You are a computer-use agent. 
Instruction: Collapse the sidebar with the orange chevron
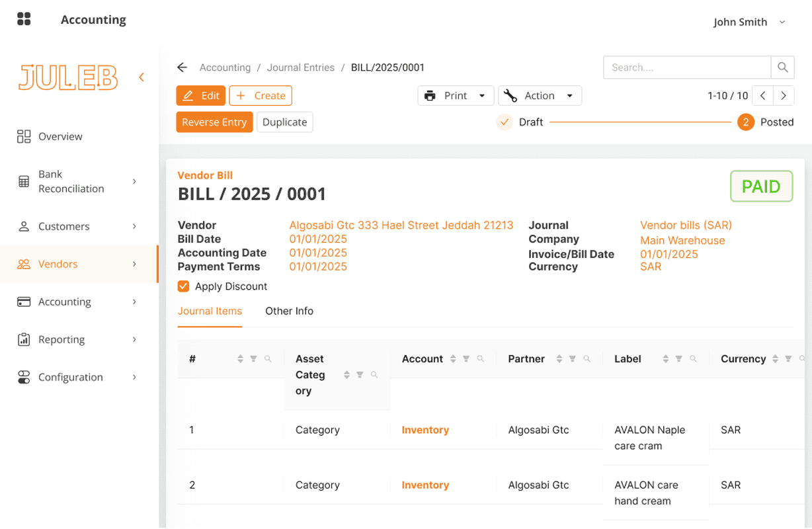(142, 77)
